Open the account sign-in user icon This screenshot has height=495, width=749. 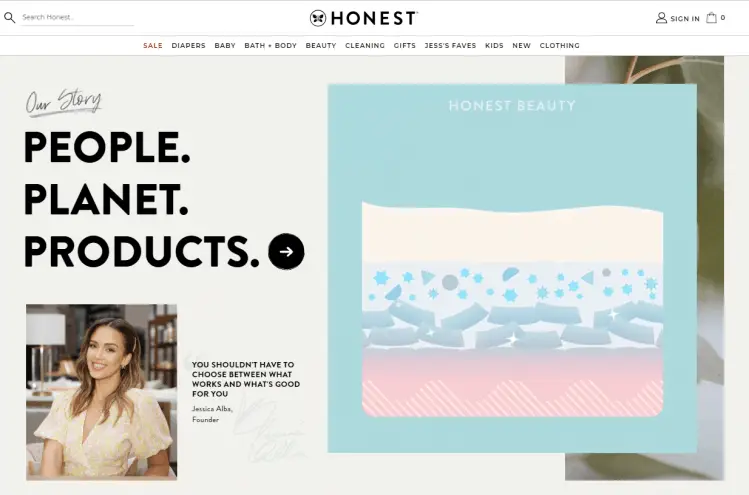pyautogui.click(x=661, y=18)
